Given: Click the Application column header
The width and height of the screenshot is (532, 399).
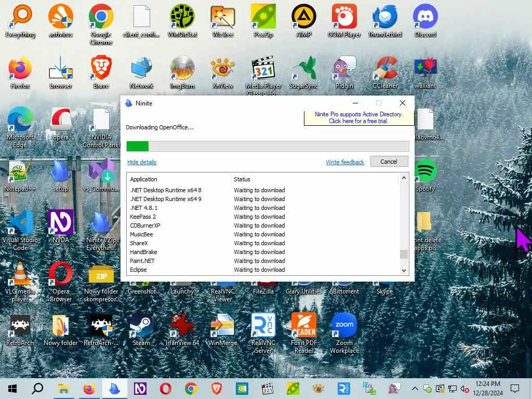Looking at the screenshot, I should coord(179,179).
